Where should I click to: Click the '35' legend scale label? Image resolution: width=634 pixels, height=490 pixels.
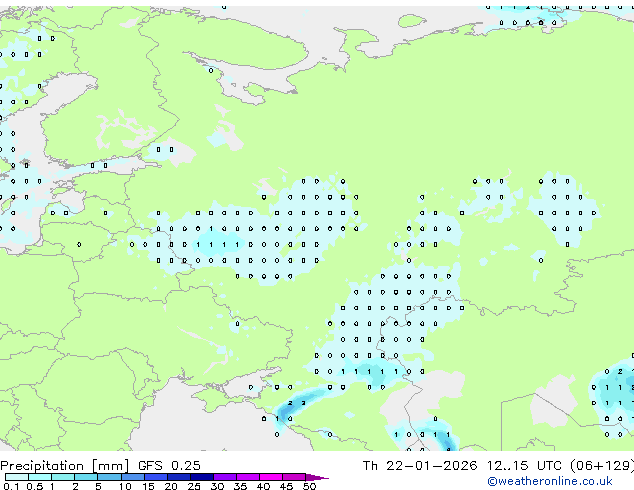(x=240, y=486)
